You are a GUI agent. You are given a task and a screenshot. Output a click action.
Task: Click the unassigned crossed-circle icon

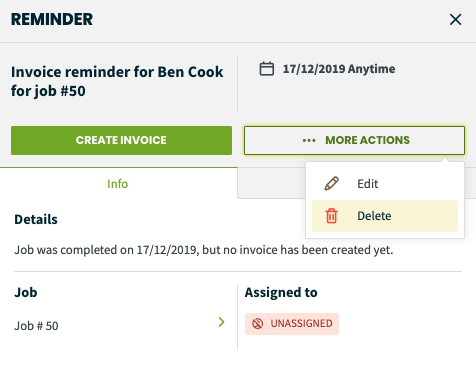pos(257,323)
